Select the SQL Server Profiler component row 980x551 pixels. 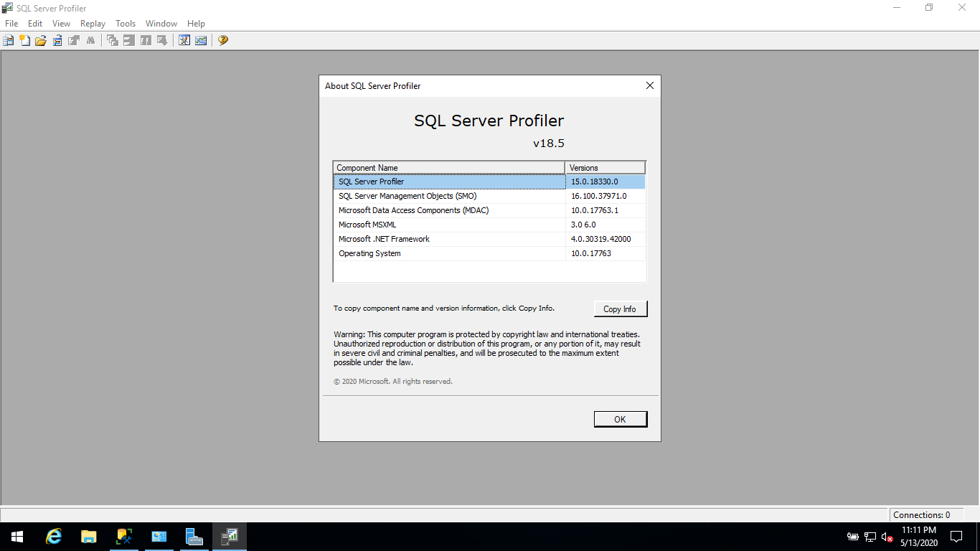[489, 182]
